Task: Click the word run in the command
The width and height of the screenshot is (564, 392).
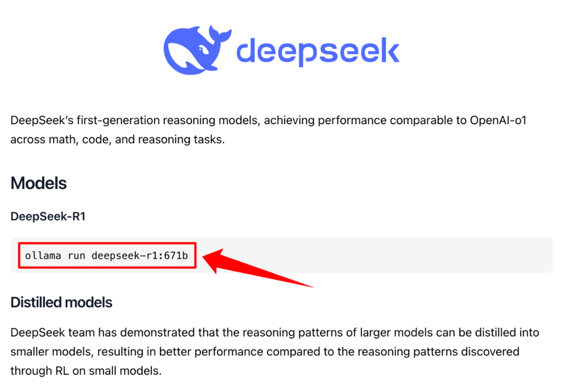Action: (76, 256)
